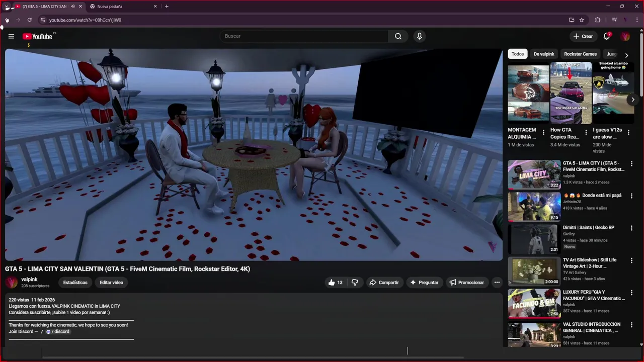Click Editar video button

(111, 283)
